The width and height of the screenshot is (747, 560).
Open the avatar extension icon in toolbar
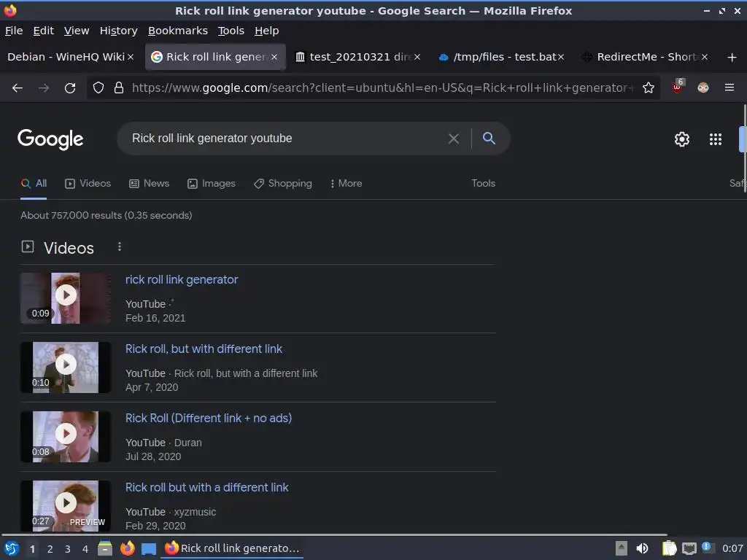[703, 87]
